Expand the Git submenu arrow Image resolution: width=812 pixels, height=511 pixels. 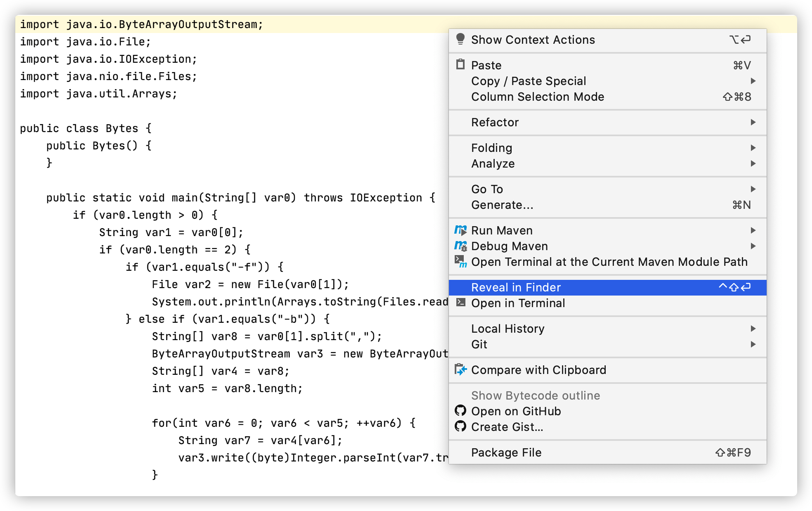(753, 344)
